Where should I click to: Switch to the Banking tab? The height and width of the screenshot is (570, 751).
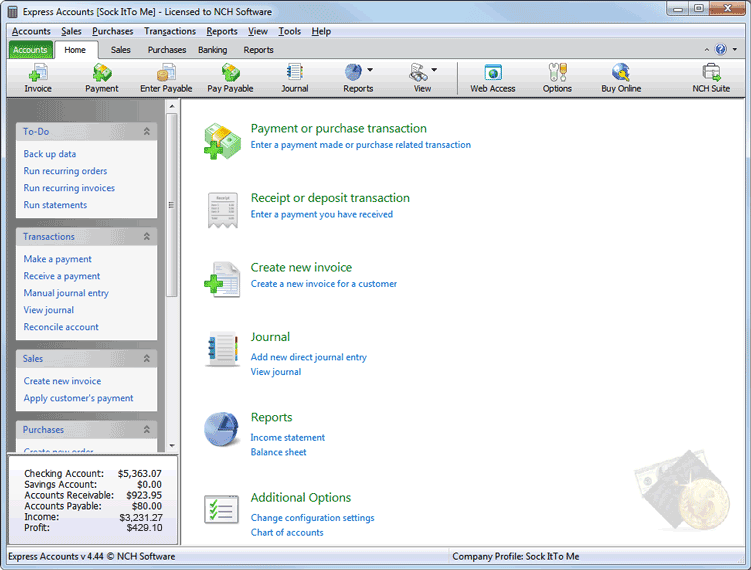click(212, 49)
